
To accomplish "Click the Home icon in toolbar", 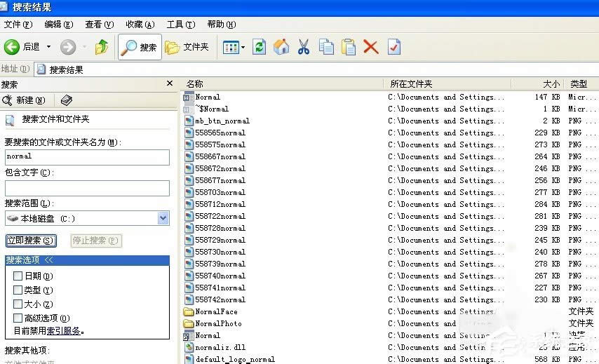I will pyautogui.click(x=281, y=47).
